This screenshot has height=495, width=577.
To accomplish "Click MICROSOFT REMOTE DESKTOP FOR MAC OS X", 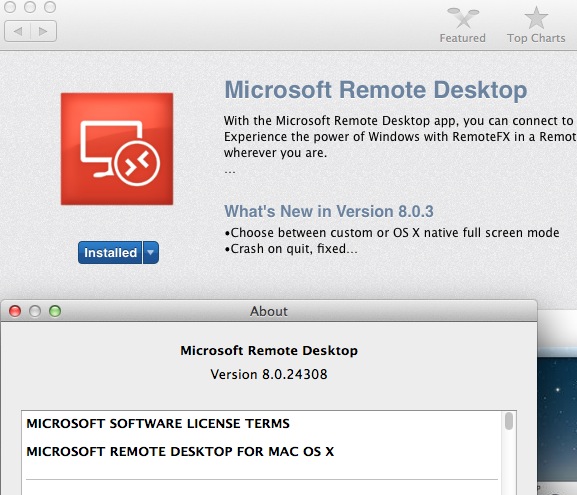I will pyautogui.click(x=180, y=452).
